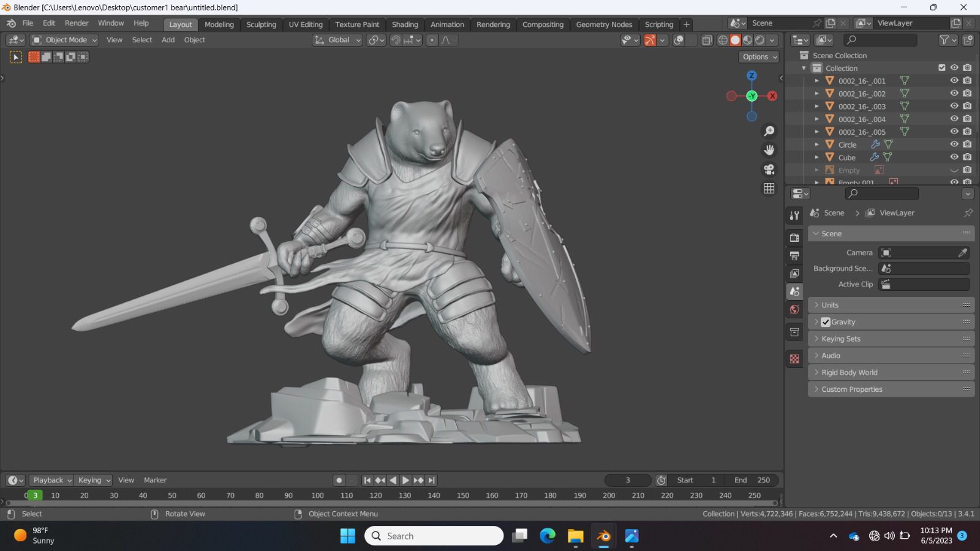
Task: Open the Global transform orientation dropdown
Action: coord(337,40)
